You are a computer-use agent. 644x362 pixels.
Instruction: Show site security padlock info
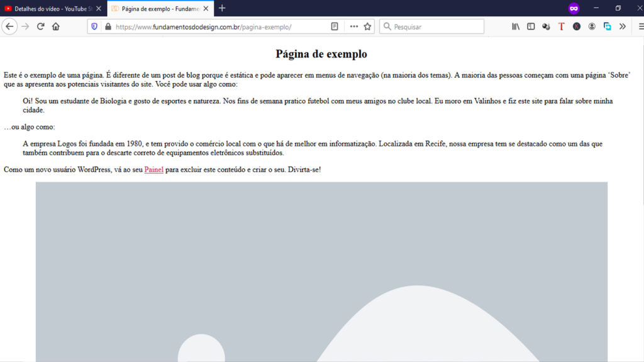point(108,26)
